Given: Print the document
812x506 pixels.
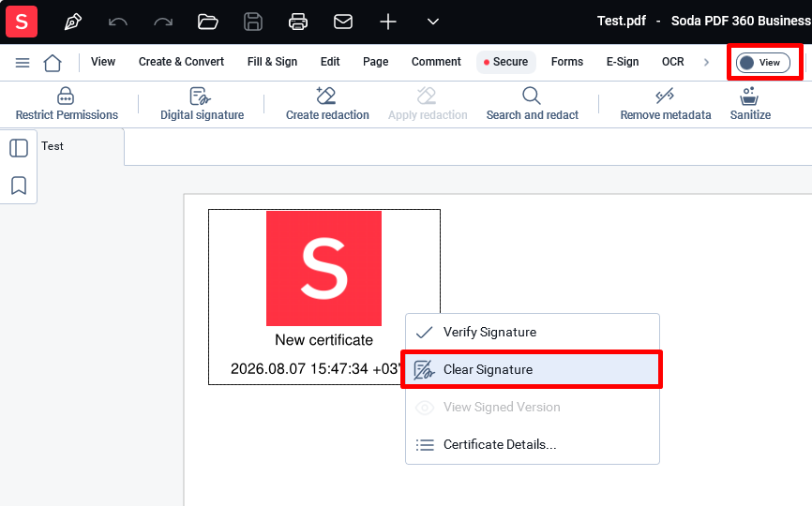Looking at the screenshot, I should pyautogui.click(x=298, y=22).
